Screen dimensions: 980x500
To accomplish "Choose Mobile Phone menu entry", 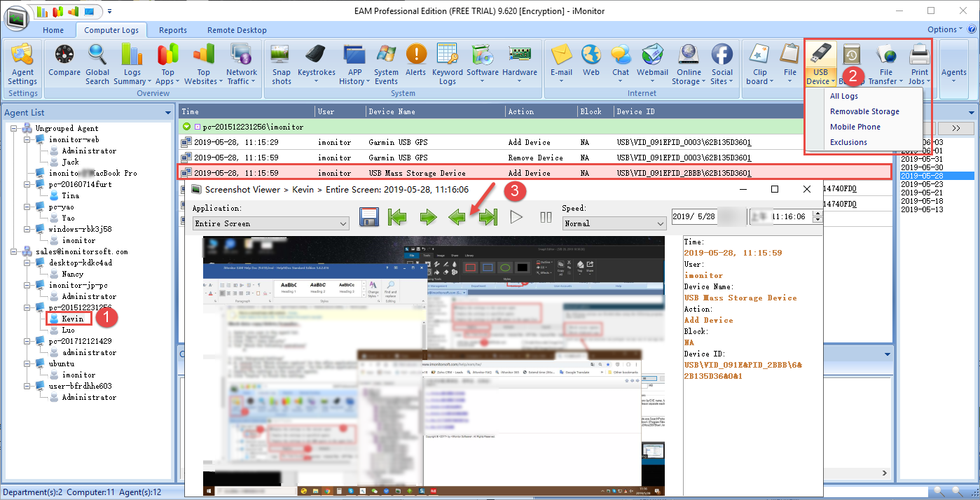I will click(855, 127).
